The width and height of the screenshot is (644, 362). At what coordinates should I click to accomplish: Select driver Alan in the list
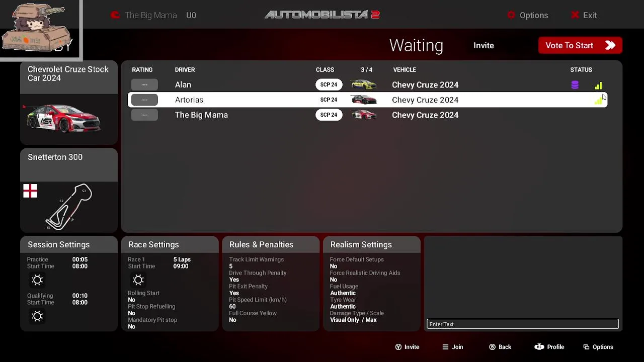[x=367, y=84]
